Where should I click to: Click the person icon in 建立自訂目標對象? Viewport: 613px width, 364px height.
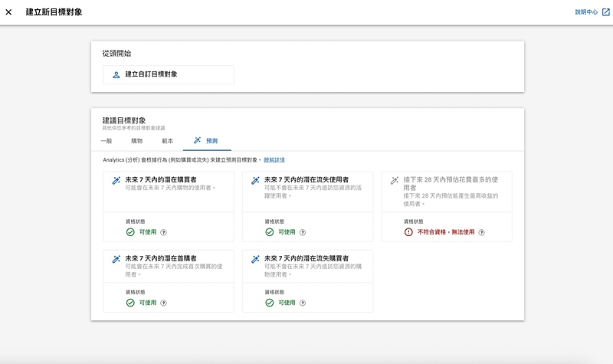pos(116,75)
